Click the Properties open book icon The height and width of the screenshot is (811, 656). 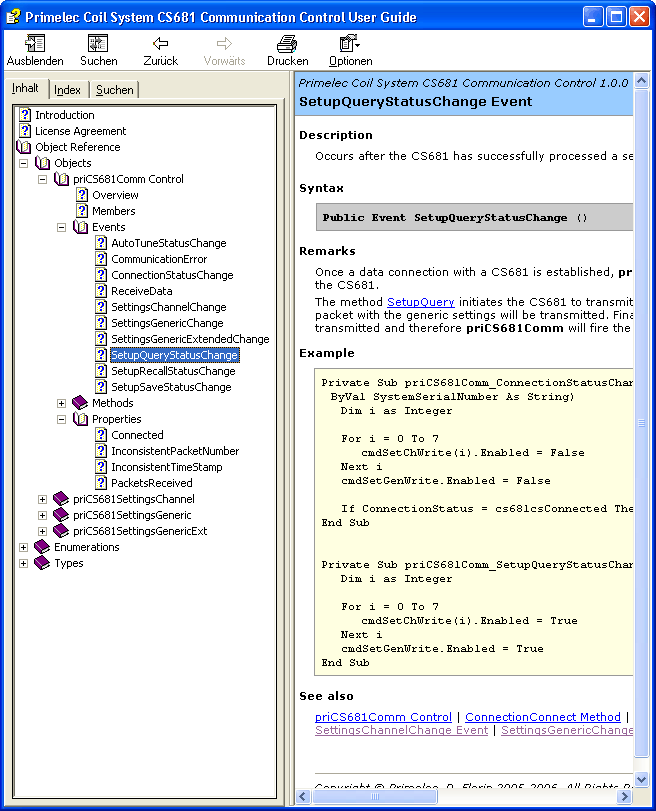(x=81, y=419)
